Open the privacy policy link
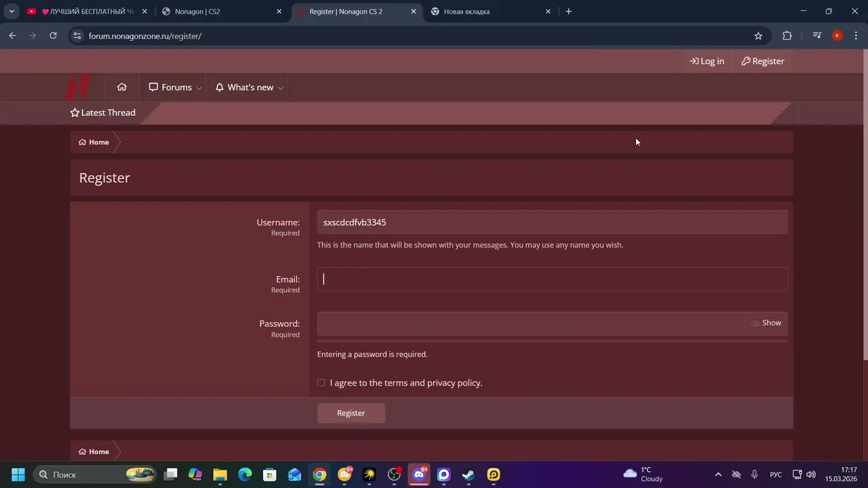The image size is (868, 488). tap(454, 383)
